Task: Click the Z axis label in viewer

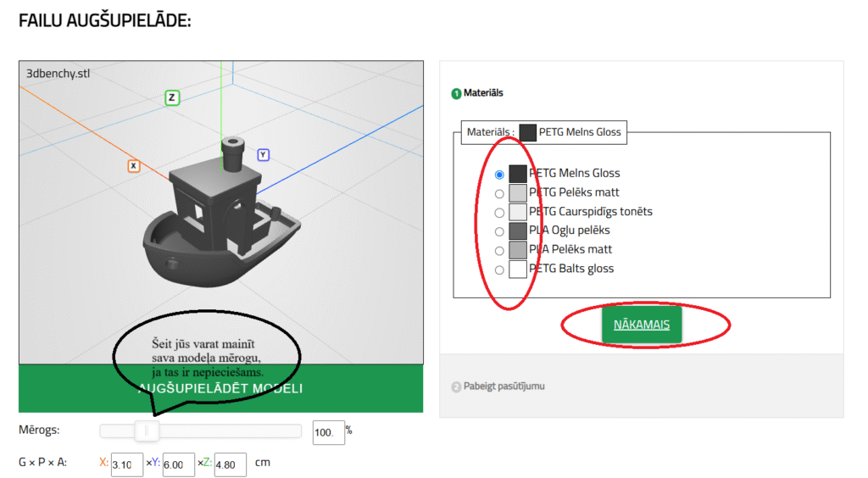Action: (x=172, y=97)
